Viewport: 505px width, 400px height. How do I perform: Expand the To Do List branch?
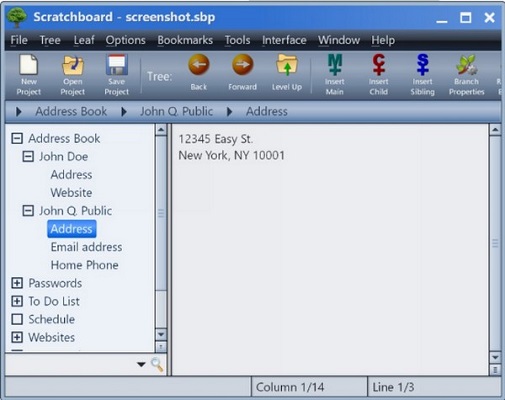tap(17, 301)
